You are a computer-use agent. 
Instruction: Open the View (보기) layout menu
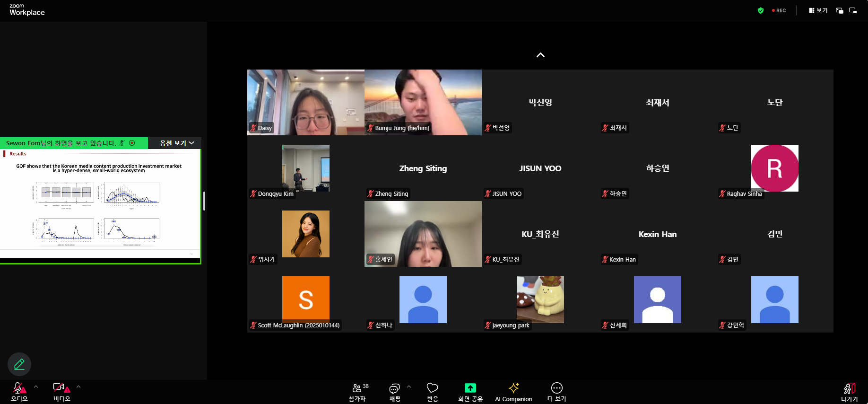[818, 10]
